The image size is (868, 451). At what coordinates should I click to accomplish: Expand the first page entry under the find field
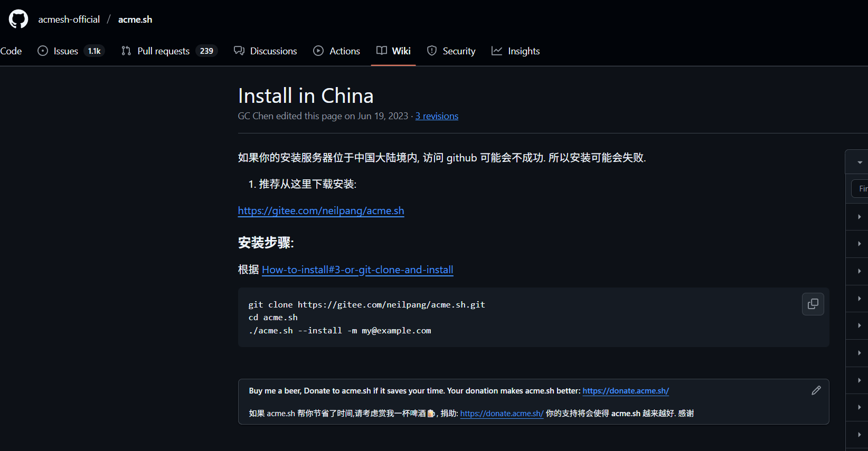pos(859,217)
